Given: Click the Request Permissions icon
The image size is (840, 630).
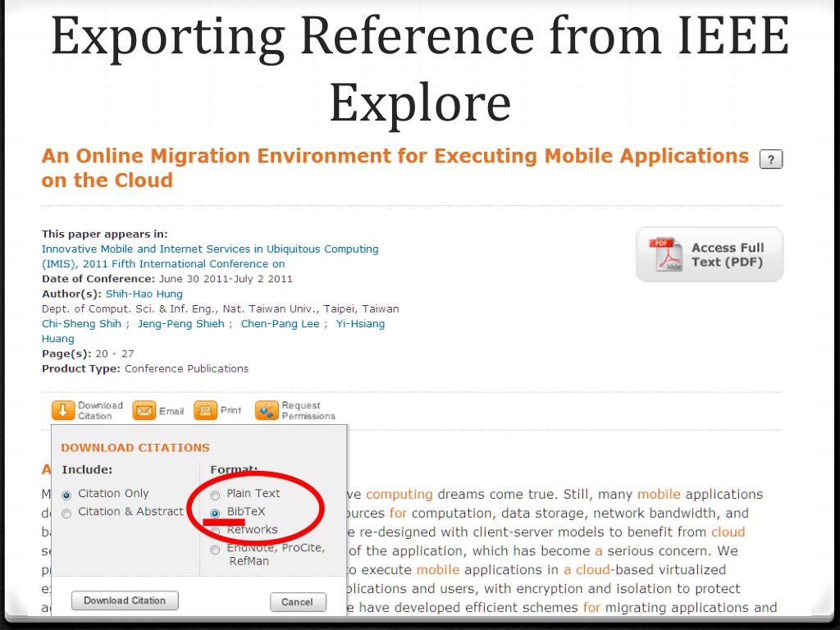Looking at the screenshot, I should [x=267, y=410].
